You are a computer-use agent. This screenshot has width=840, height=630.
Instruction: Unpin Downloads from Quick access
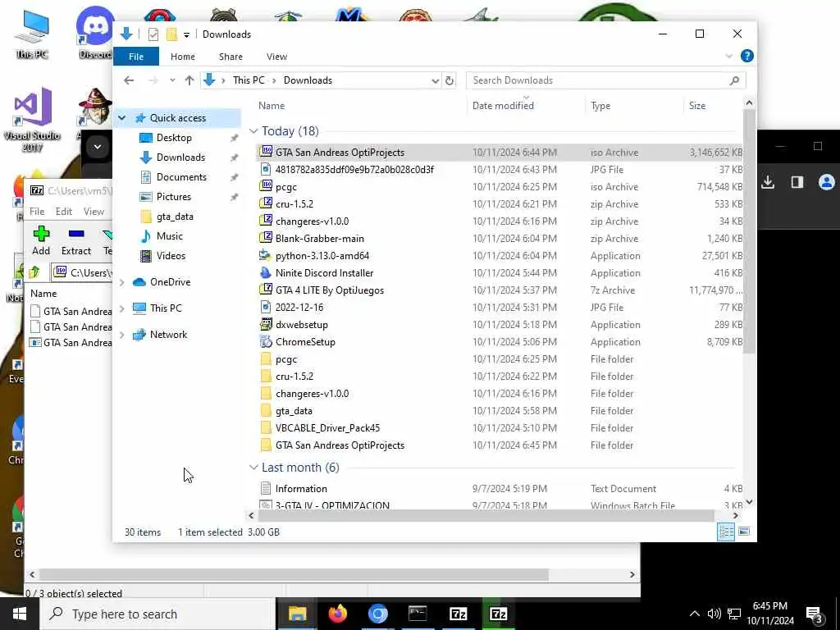(x=234, y=157)
